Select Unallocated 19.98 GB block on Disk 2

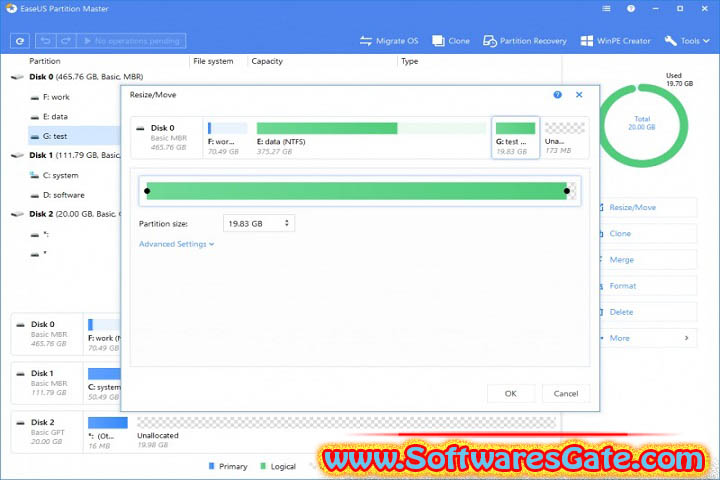(346, 432)
